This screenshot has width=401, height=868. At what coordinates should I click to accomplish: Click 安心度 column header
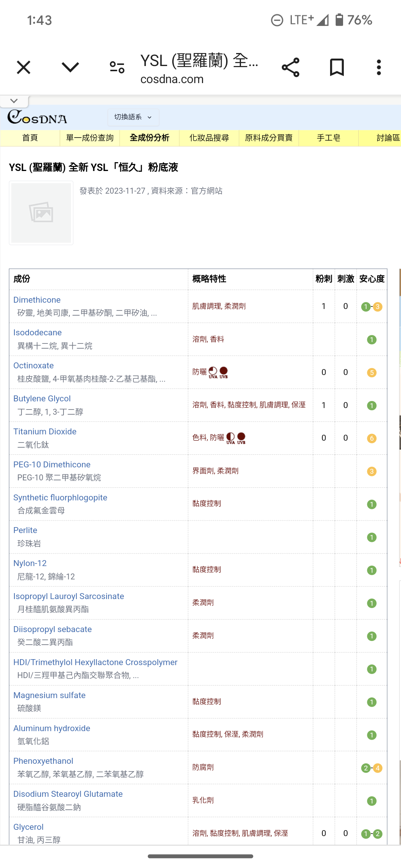coord(372,279)
